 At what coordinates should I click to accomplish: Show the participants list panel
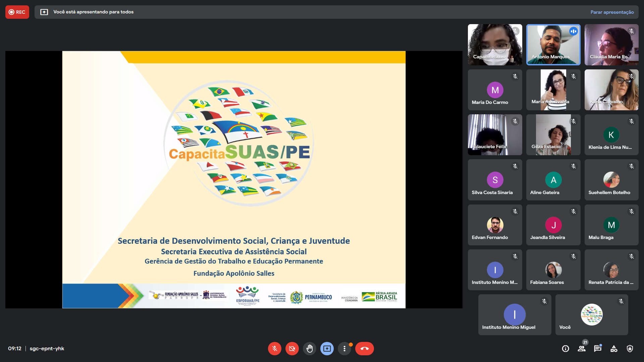[x=582, y=349]
